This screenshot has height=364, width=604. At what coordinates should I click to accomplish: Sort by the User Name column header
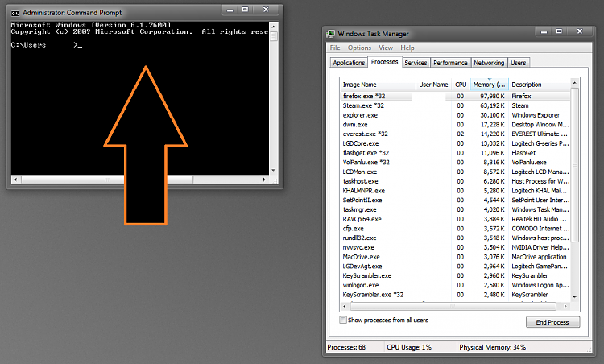coord(433,85)
